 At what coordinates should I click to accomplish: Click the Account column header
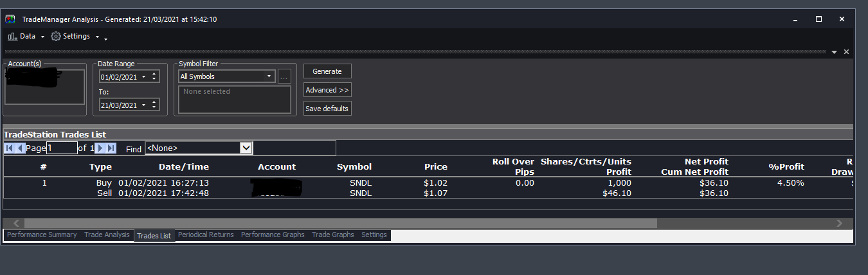click(276, 166)
